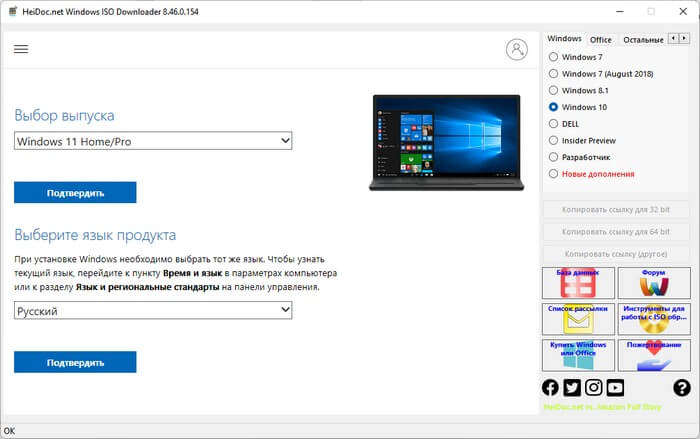Open the YouTube channel icon
This screenshot has width=700, height=439.
615,388
